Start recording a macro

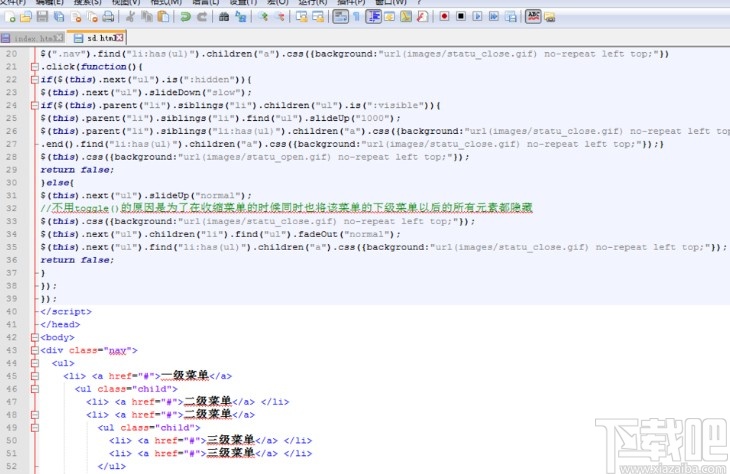[x=445, y=17]
